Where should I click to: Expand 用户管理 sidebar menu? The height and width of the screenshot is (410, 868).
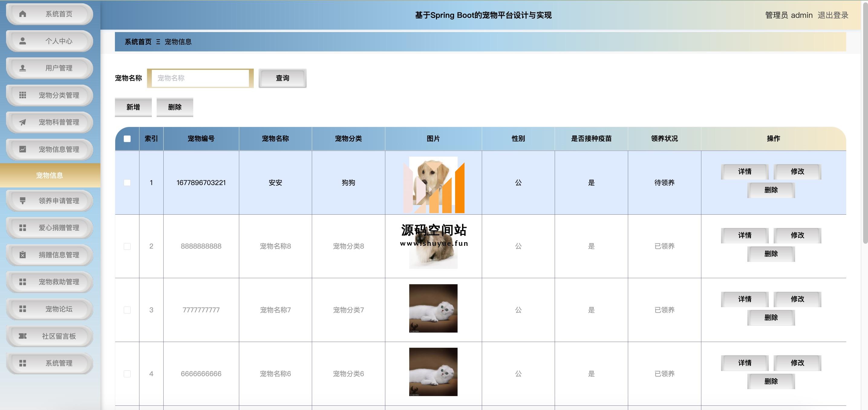(50, 68)
